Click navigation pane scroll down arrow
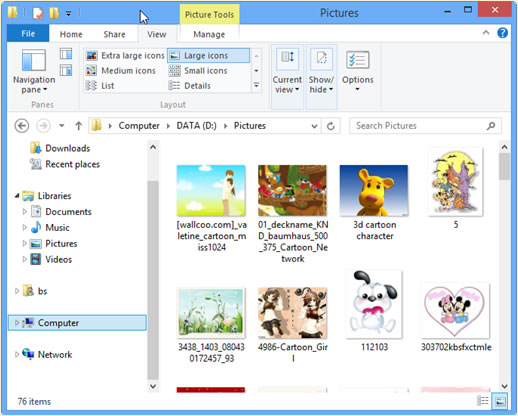518x416 pixels. pos(153,386)
